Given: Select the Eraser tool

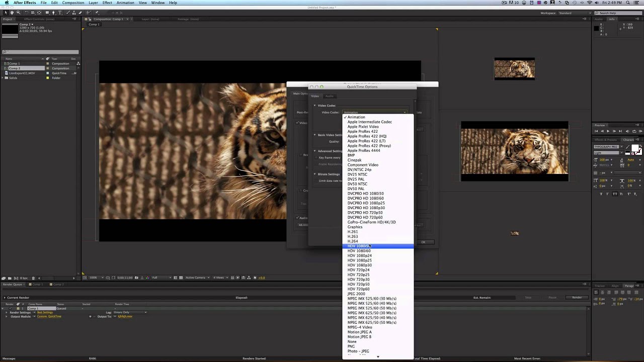Looking at the screenshot, I should coord(80,13).
